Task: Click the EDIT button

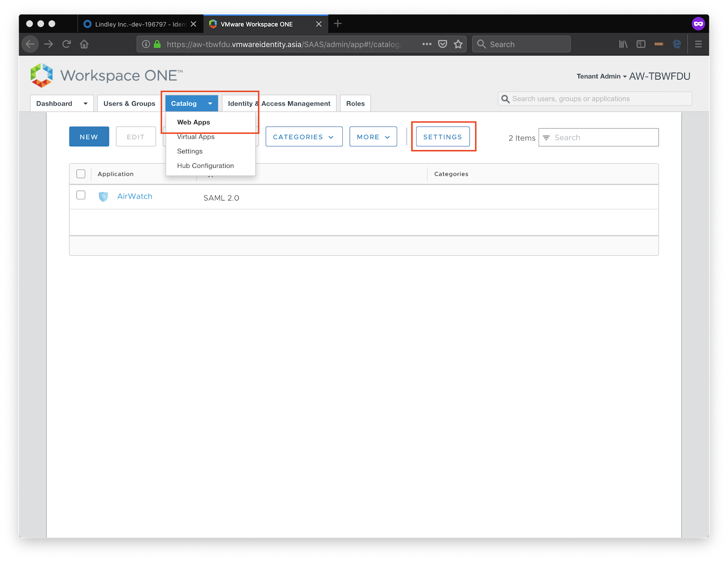Action: [136, 137]
